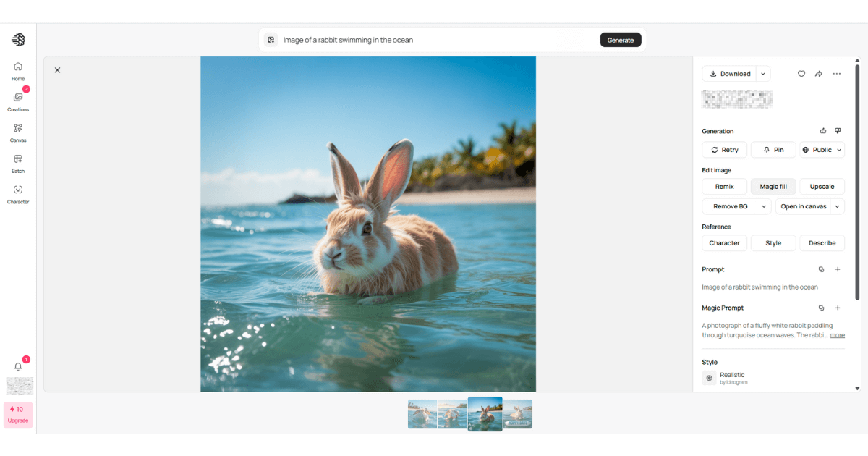Expand the Download options arrow
This screenshot has width=868, height=456.
[763, 74]
